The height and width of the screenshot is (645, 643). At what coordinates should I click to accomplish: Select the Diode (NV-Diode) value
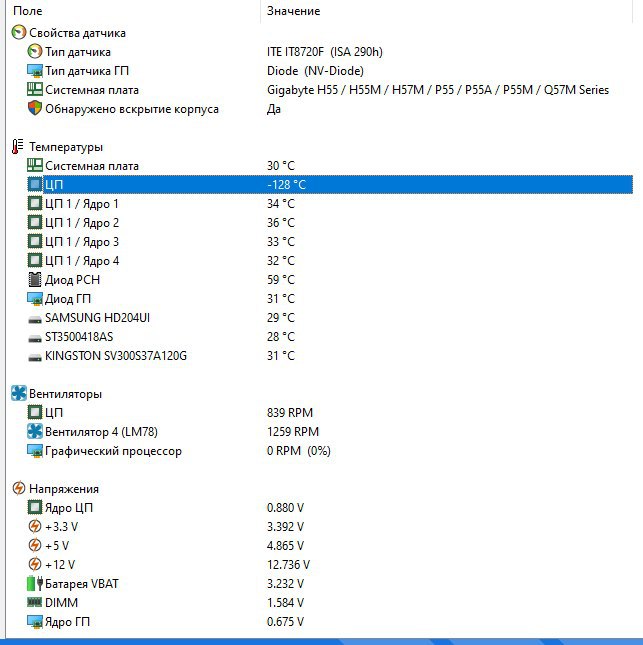(315, 71)
